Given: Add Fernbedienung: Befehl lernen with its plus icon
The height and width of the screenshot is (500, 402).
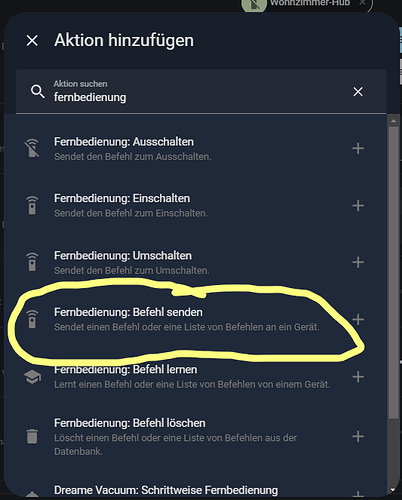Looking at the screenshot, I should (x=358, y=377).
